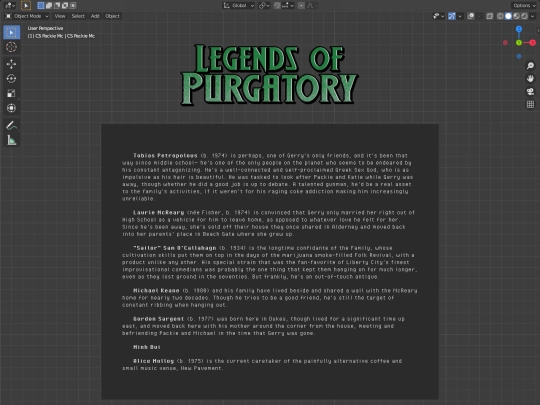Click the name 'Tobias Petropolous'
Viewport: 540px width, 405px height.
165,156
